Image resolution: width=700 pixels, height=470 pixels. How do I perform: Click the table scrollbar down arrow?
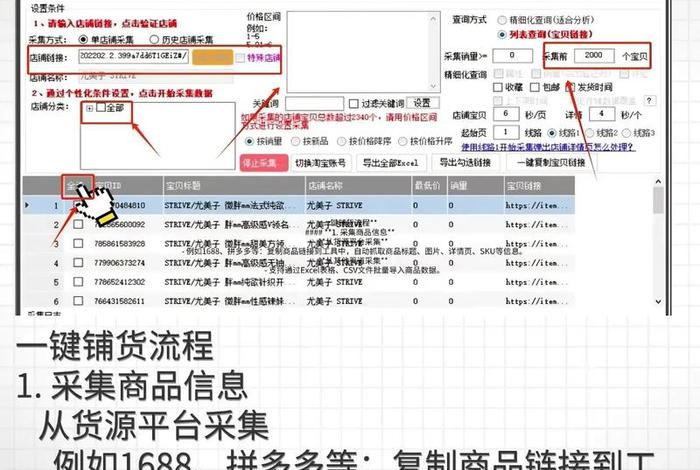pyautogui.click(x=658, y=302)
